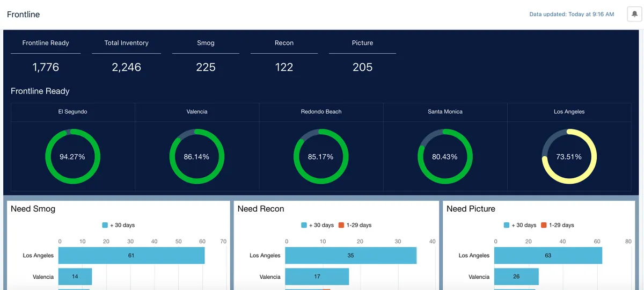Screen dimensions: 644x290
Task: Click Los Angeles label in Need Recon chart
Action: (265, 256)
